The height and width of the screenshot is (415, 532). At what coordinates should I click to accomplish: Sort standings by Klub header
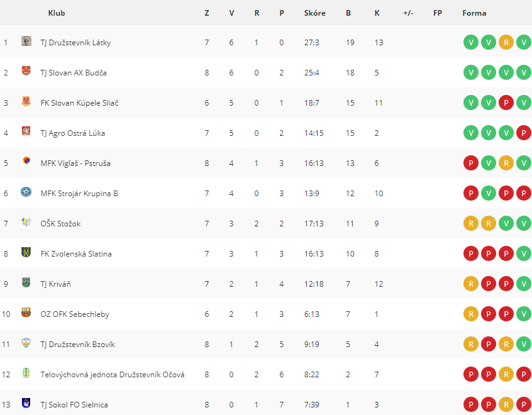(57, 13)
